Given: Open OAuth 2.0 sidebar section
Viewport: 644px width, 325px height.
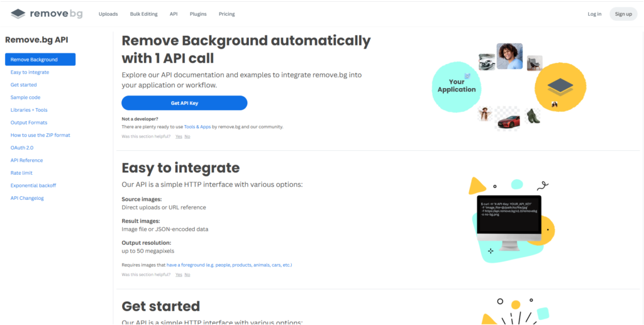Looking at the screenshot, I should [x=23, y=148].
